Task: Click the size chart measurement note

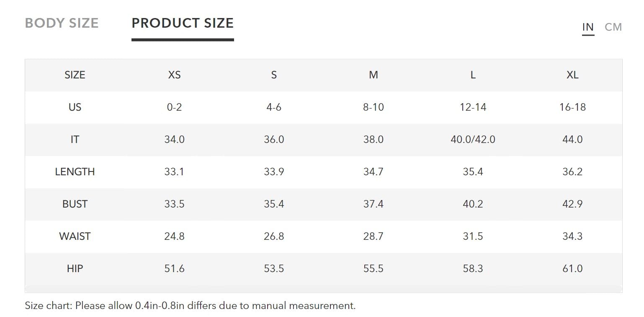Action: click(190, 306)
